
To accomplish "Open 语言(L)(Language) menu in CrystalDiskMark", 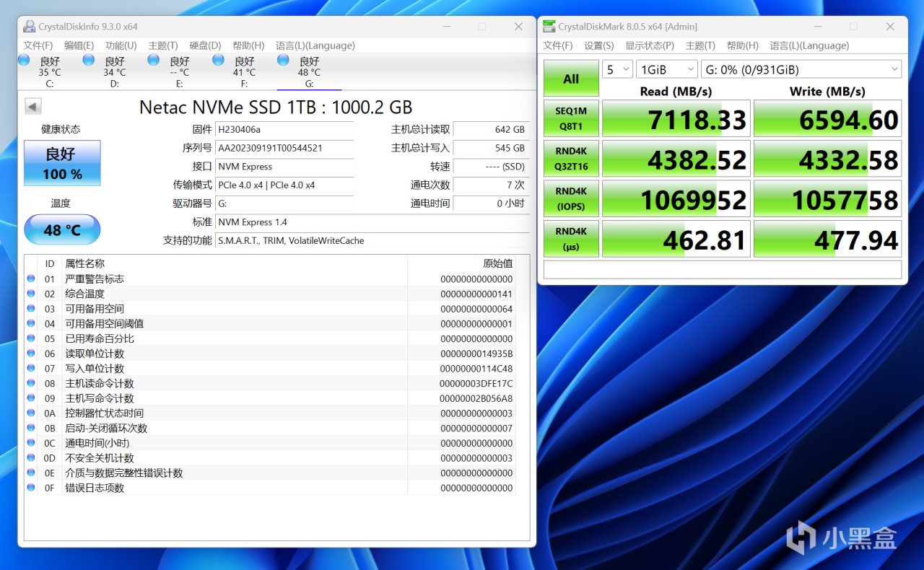I will point(809,45).
